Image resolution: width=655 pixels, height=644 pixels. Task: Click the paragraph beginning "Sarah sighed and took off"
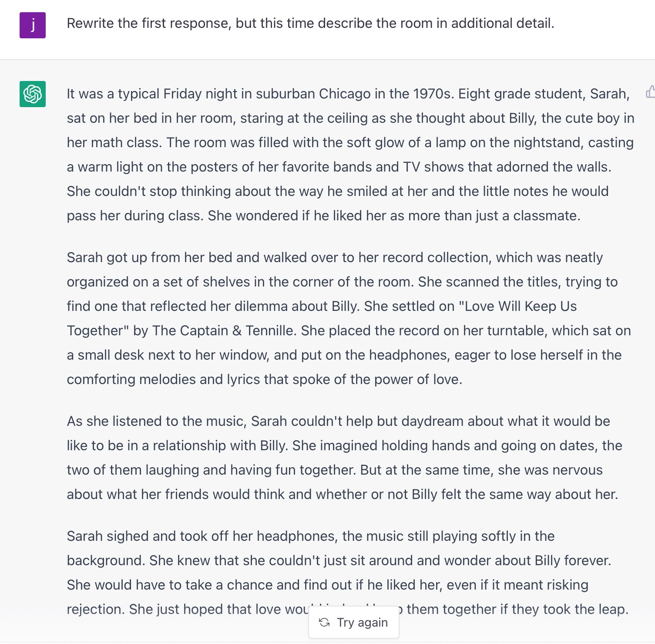click(348, 573)
